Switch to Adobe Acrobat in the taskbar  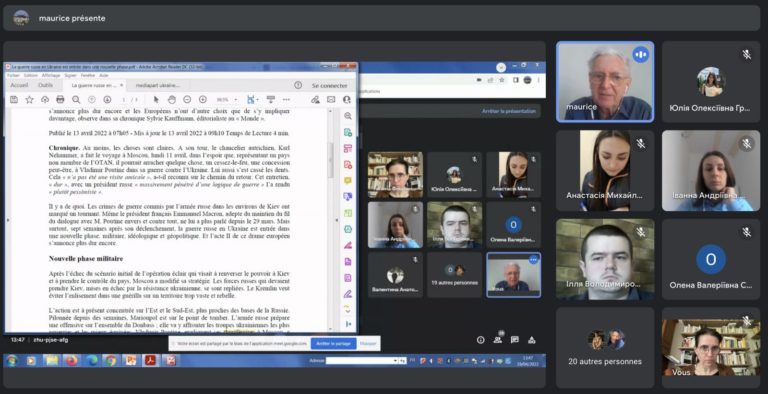click(x=150, y=361)
